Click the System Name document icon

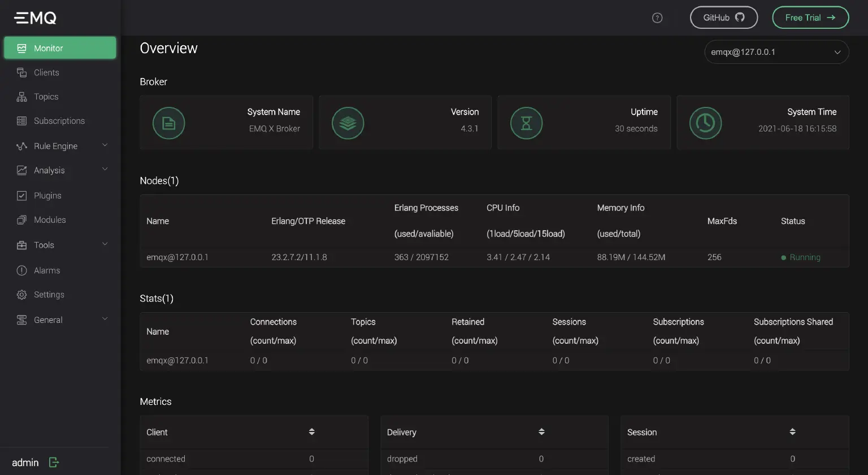coord(168,123)
